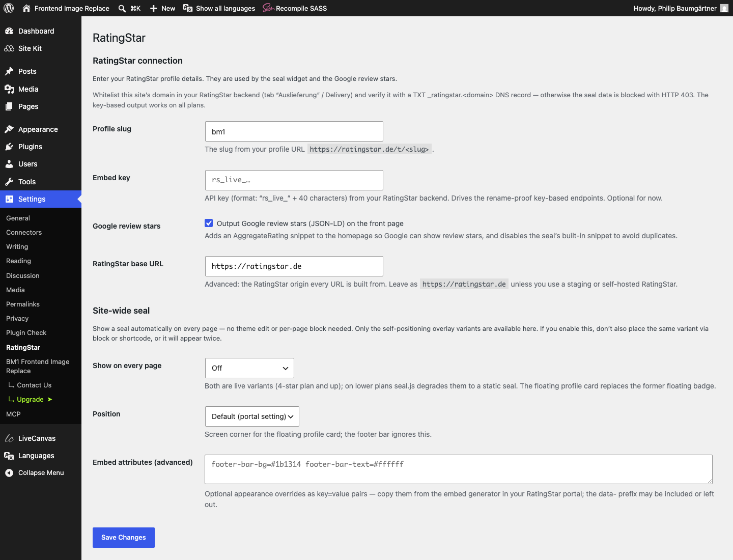Click the Collapse Menu label
Viewport: 733px width, 560px height.
[x=41, y=473]
